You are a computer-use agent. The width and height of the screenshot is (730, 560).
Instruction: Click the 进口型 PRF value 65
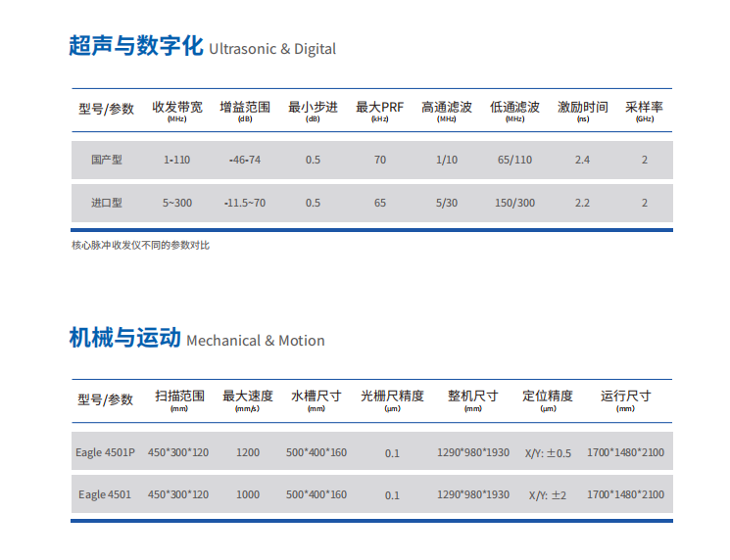click(x=380, y=203)
